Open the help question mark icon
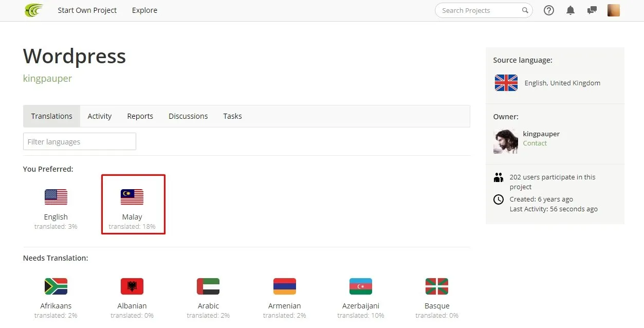Viewport: 644px width, 328px height. 549,10
